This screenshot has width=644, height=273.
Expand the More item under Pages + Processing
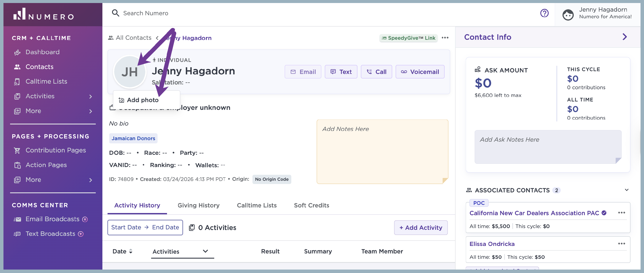click(91, 180)
